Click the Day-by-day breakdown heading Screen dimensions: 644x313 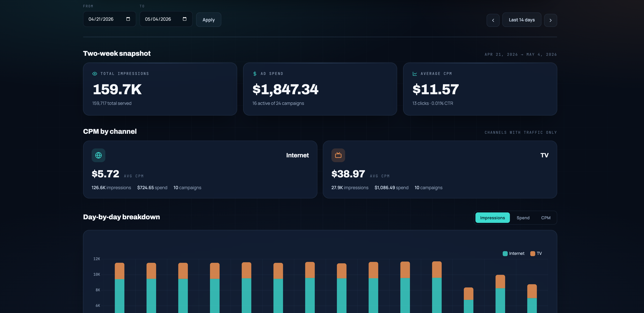coord(121,217)
